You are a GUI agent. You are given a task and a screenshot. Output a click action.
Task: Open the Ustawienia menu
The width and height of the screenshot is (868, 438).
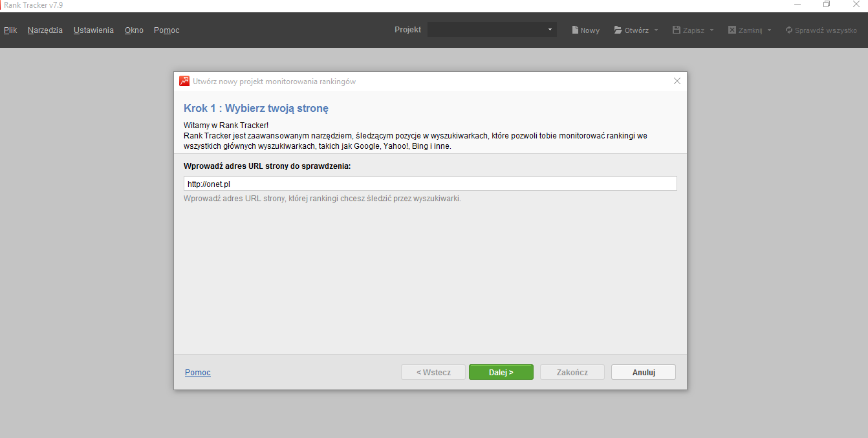pyautogui.click(x=94, y=30)
